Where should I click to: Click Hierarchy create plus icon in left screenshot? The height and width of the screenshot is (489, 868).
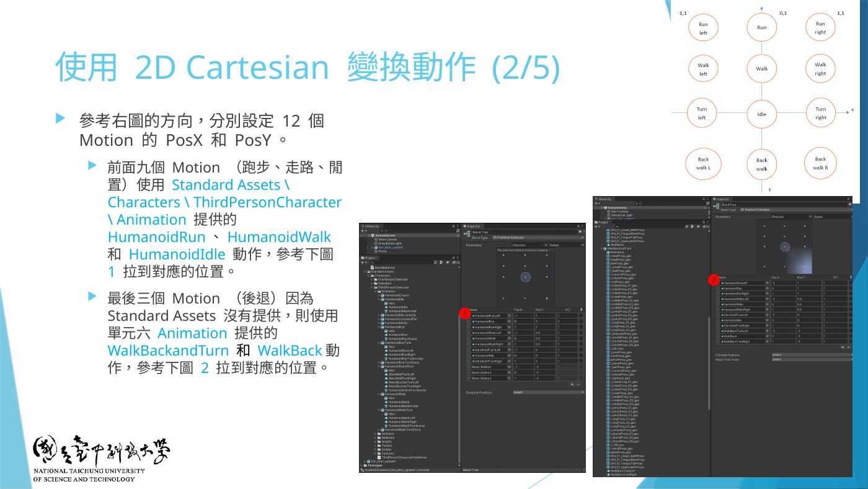363,231
